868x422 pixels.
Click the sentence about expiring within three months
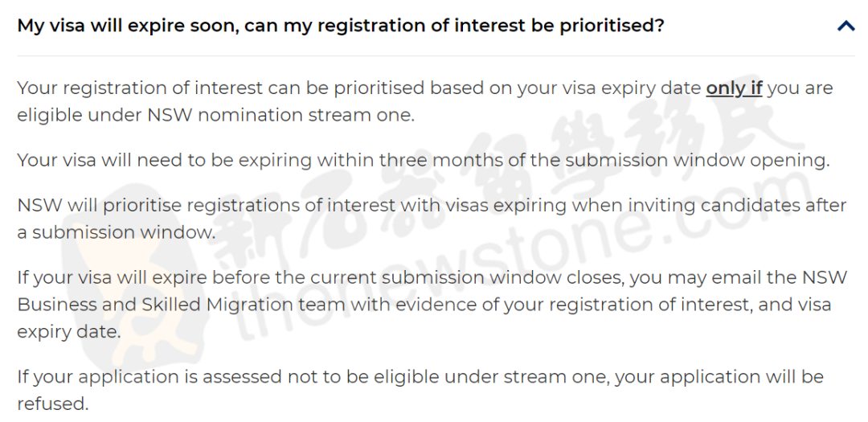[x=424, y=161]
